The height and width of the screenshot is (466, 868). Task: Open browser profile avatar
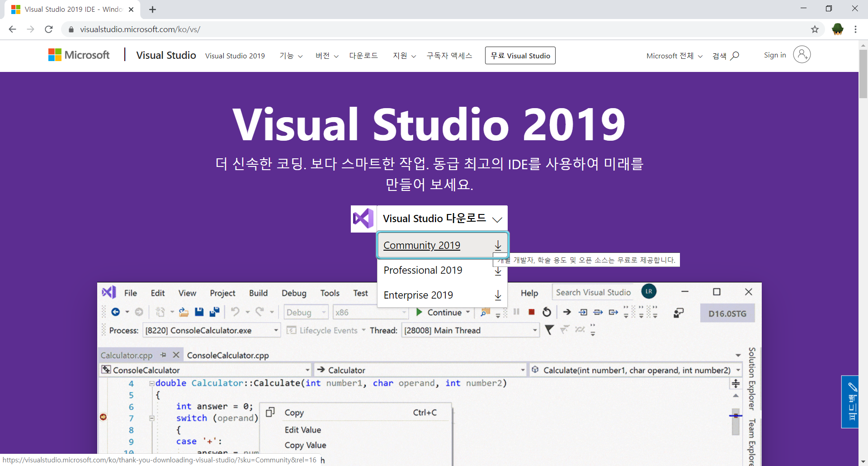point(838,29)
